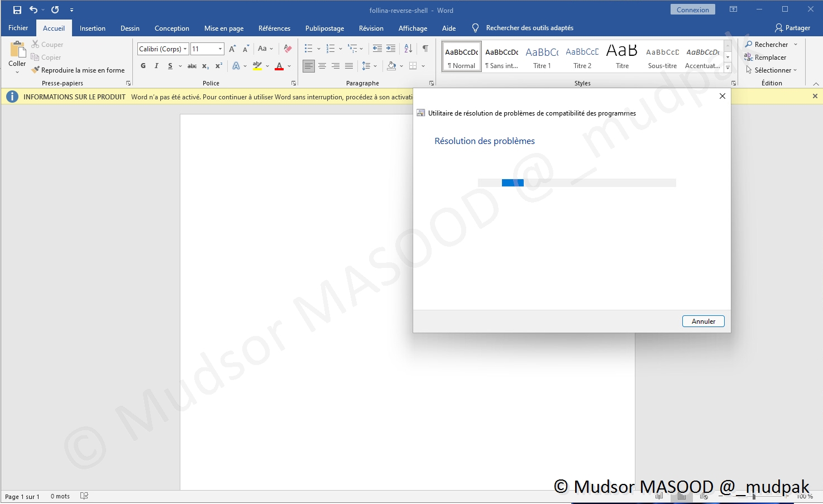
Task: Switch to the Mise en page tab
Action: pos(223,28)
